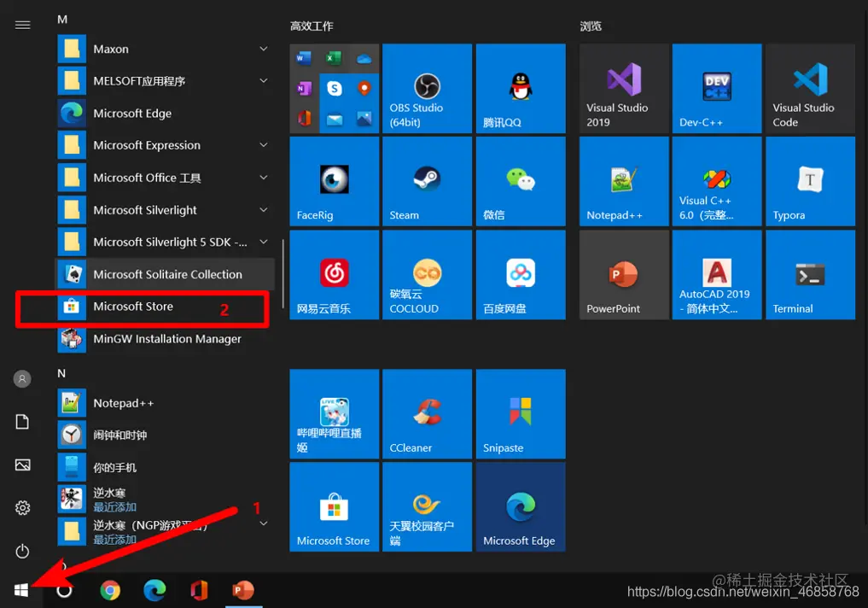Screen dimensions: 868x608
Task: Open Excel in the Office tile folder
Action: [334, 58]
